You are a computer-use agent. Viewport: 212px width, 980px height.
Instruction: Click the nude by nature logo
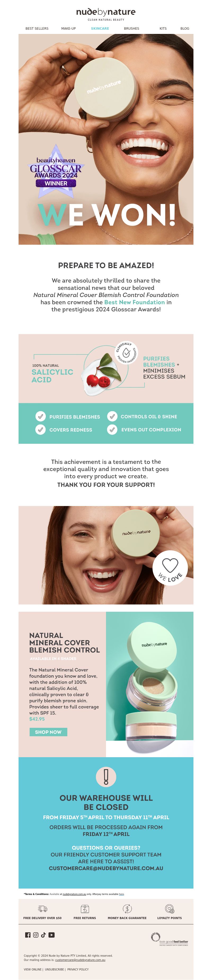point(106,14)
